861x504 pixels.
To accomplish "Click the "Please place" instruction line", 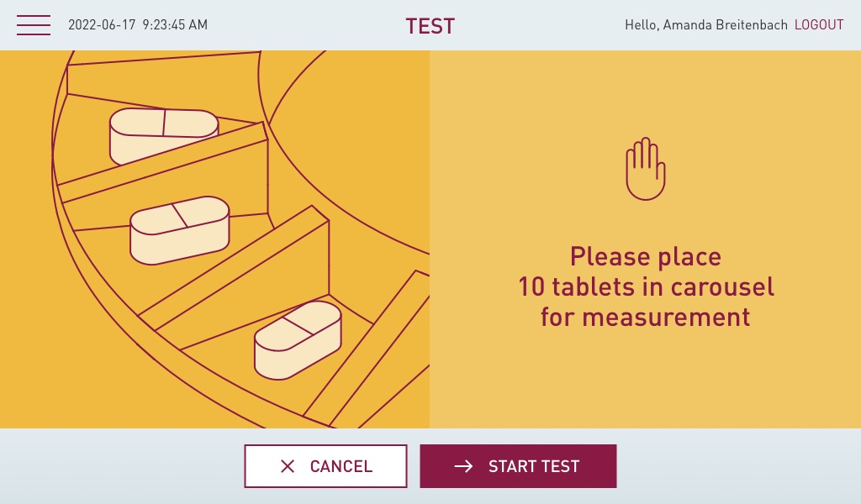I will click(645, 256).
